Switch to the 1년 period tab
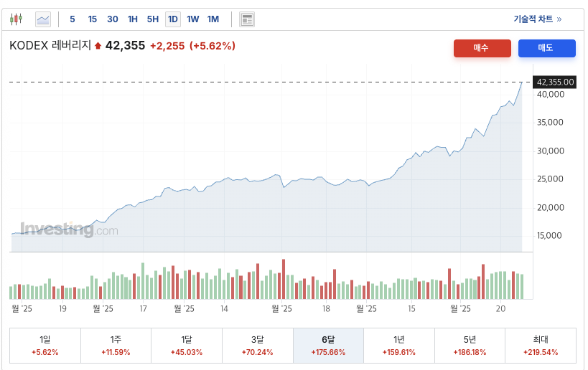 click(399, 346)
